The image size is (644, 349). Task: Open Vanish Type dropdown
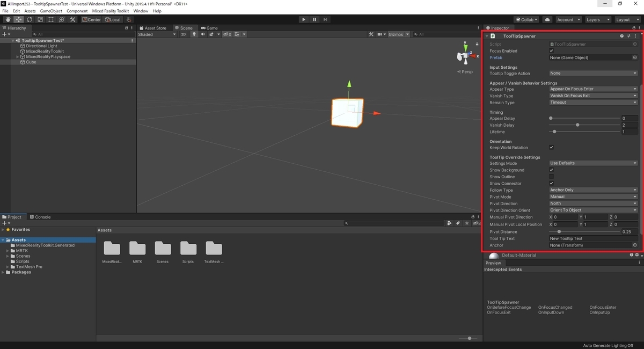coord(593,96)
